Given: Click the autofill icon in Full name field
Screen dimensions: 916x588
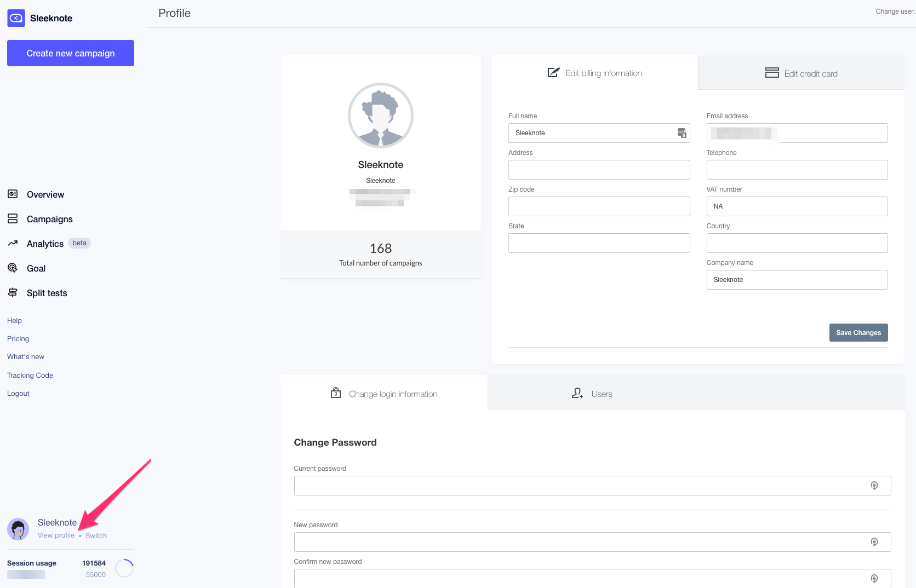Looking at the screenshot, I should (682, 133).
